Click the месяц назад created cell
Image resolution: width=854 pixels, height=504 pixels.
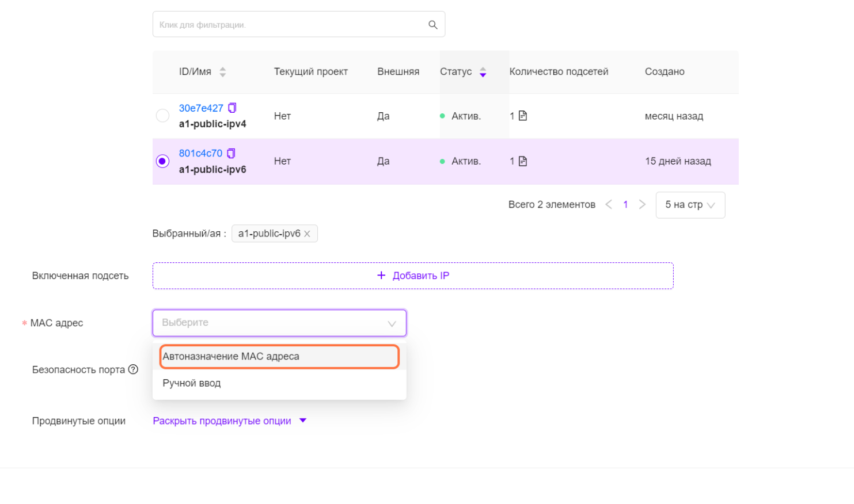coord(674,116)
